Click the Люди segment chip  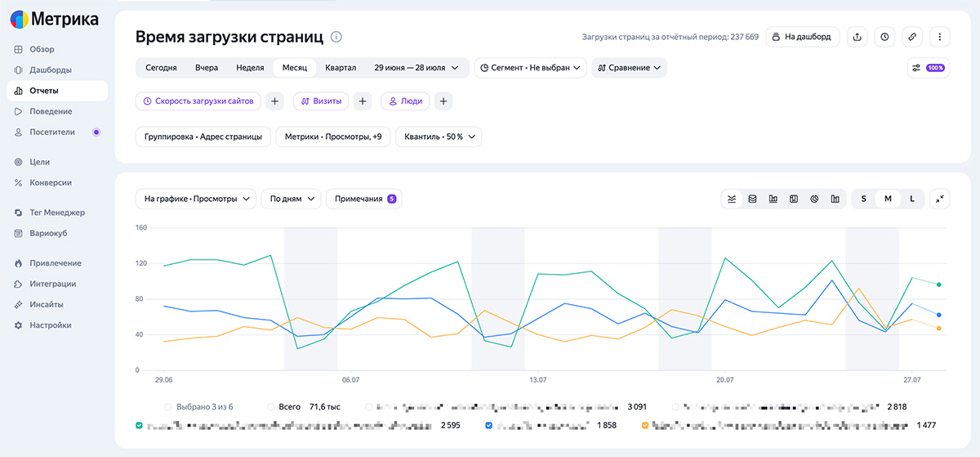pos(405,101)
